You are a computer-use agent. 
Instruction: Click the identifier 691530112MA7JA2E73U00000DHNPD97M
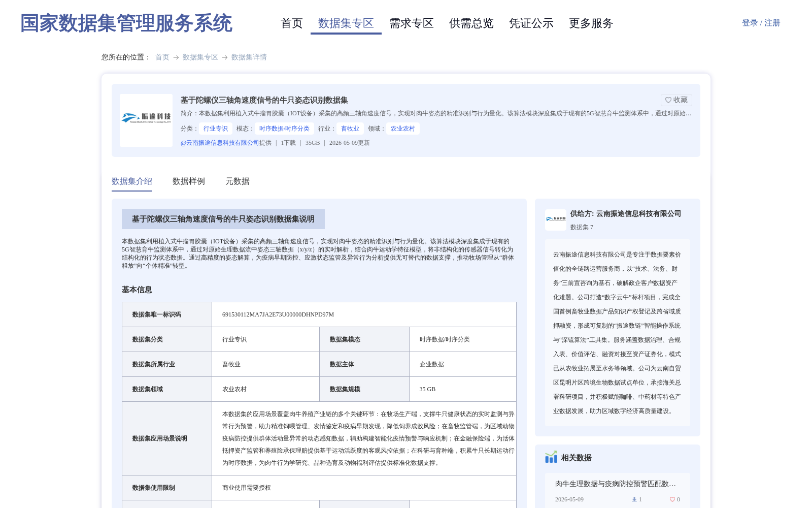pyautogui.click(x=278, y=314)
